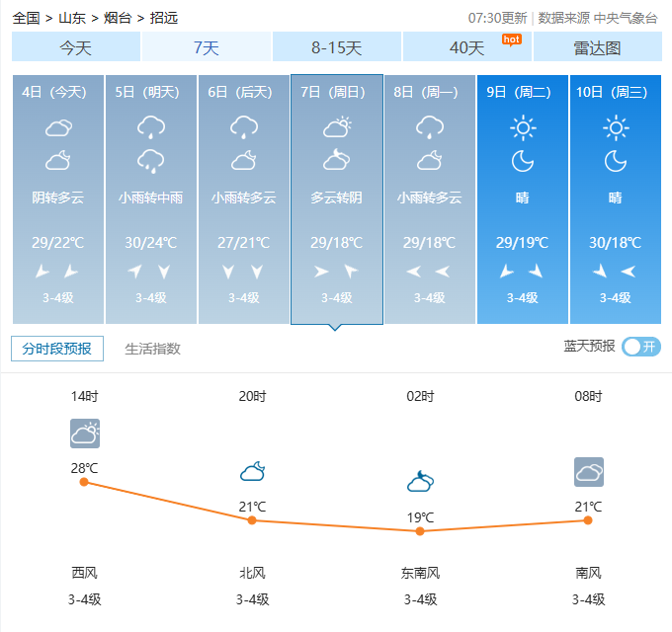Switch to the 7天 forecast tab
The width and height of the screenshot is (672, 632).
point(207,47)
